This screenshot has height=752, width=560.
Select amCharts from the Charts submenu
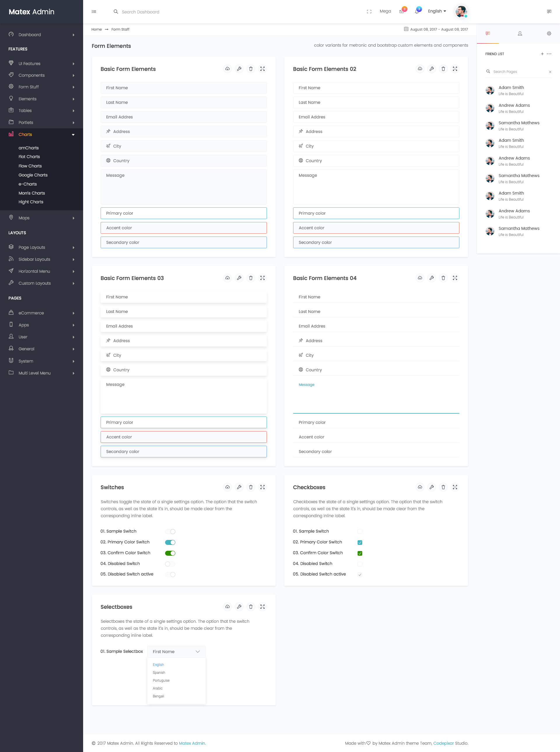(x=29, y=148)
